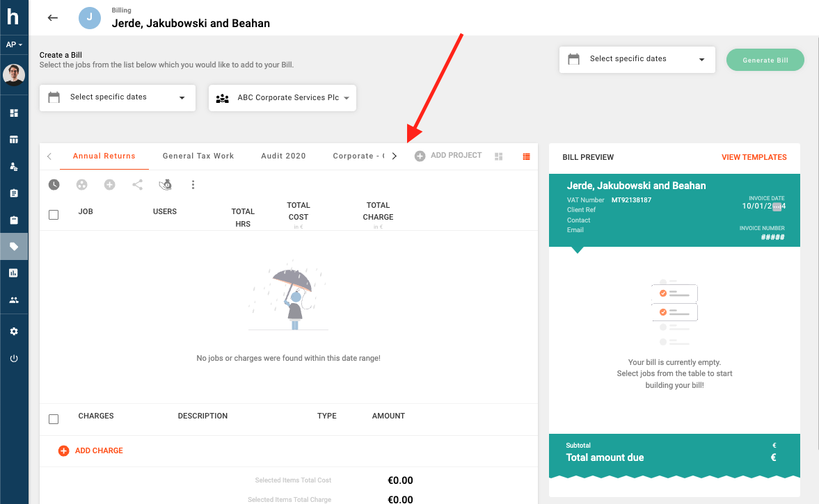Open left Select specific dates dropdown

coord(117,98)
